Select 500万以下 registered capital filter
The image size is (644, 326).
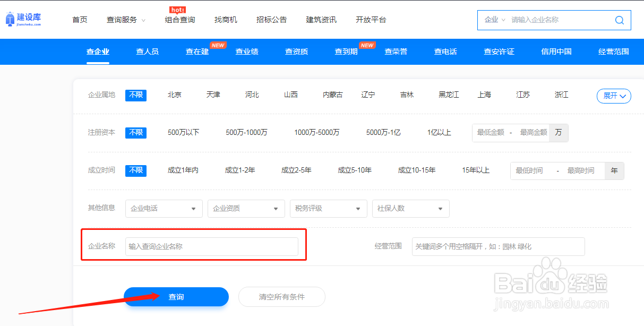183,133
